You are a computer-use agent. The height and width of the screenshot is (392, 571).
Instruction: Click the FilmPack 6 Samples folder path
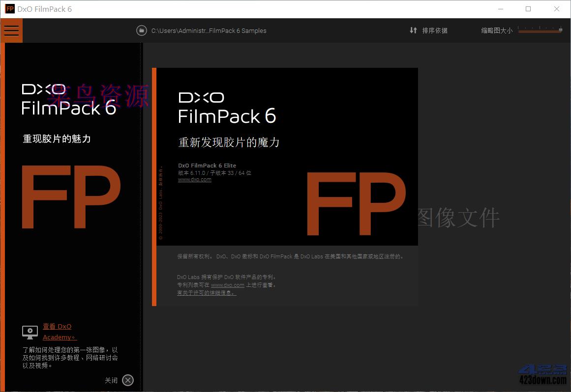[209, 30]
